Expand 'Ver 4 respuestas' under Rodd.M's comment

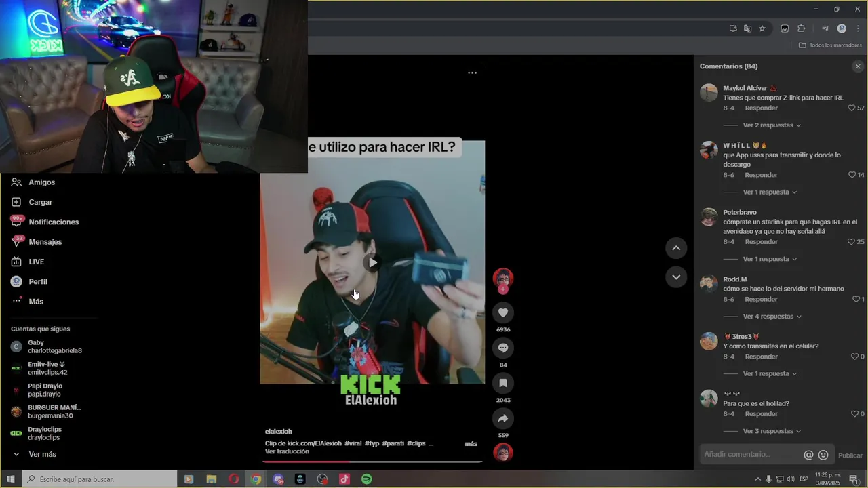(772, 317)
